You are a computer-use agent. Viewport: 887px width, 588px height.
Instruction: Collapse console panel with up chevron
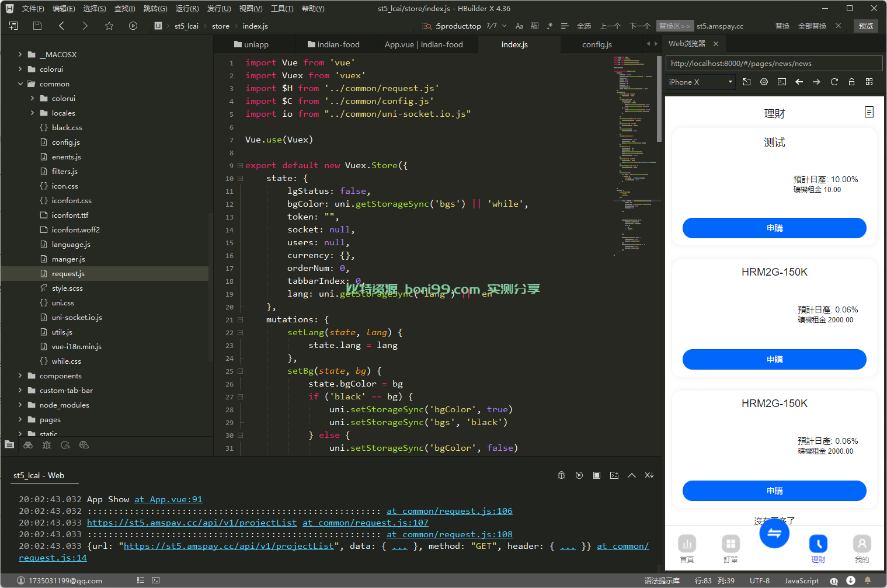click(631, 475)
